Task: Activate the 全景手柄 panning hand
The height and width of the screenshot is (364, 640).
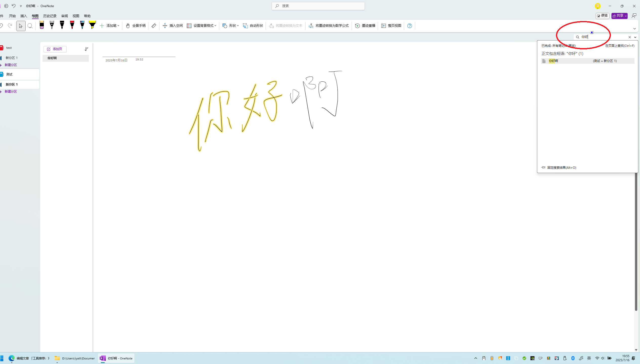Action: (x=135, y=26)
